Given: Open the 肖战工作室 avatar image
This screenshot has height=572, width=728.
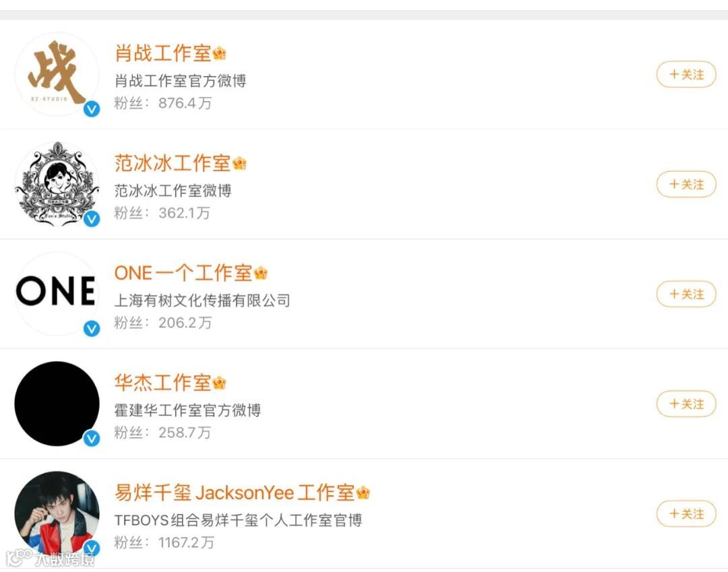Looking at the screenshot, I should pos(57,74).
